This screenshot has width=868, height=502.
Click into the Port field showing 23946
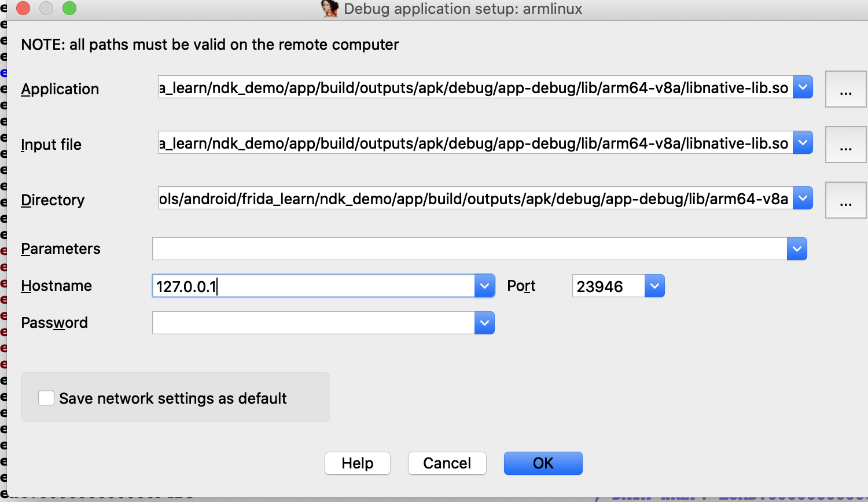(x=608, y=286)
